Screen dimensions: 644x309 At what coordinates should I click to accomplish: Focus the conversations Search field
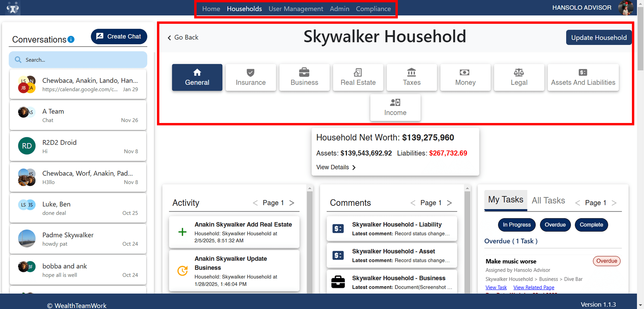[x=78, y=60]
